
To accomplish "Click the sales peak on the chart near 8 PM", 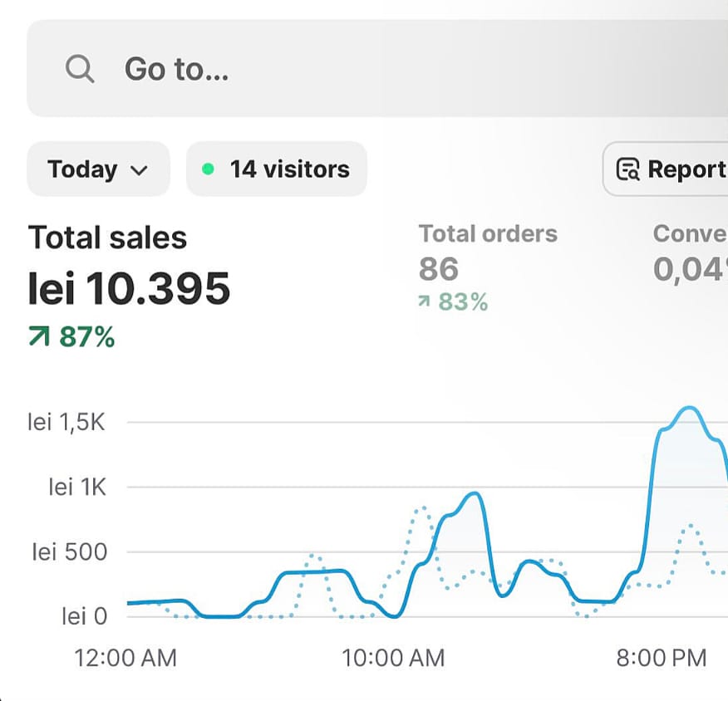I will [688, 409].
